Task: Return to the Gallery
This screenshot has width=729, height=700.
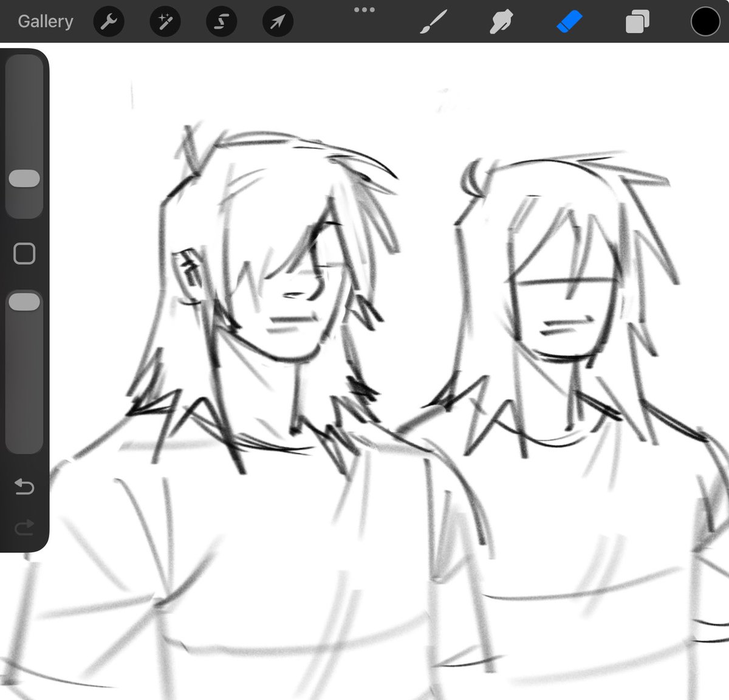Action: (46, 22)
